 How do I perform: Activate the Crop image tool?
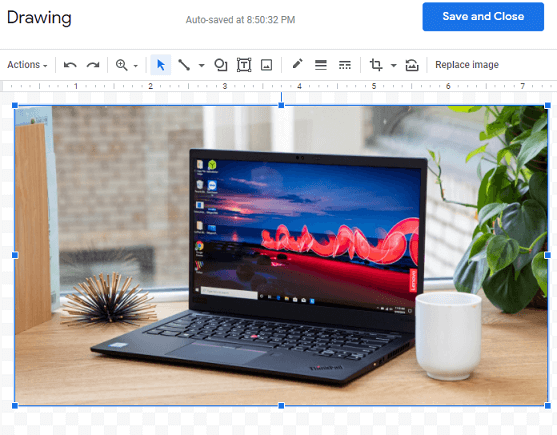376,65
